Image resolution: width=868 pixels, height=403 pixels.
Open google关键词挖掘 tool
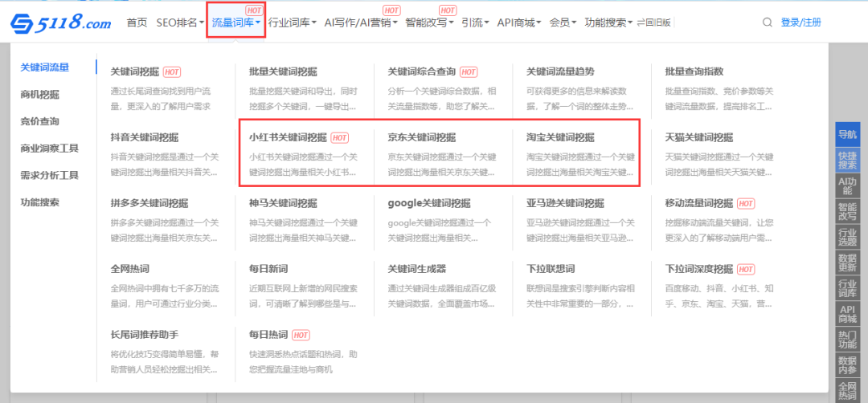(429, 203)
